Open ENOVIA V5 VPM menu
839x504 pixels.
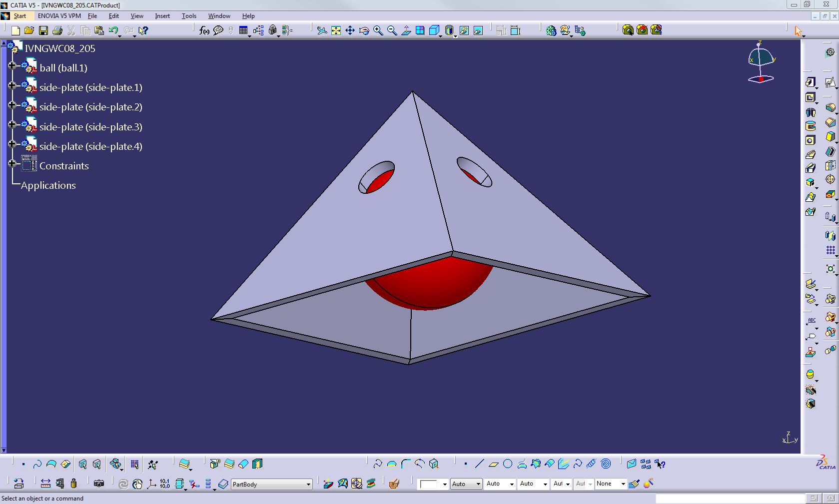click(59, 16)
